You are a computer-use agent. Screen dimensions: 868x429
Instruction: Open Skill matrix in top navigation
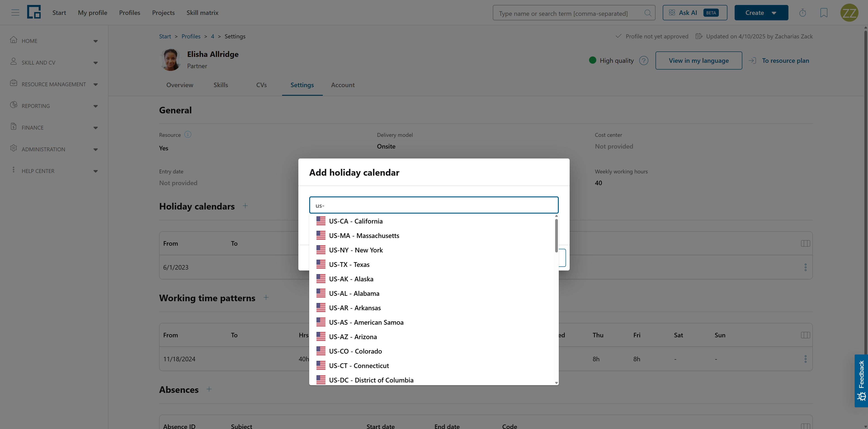point(203,13)
